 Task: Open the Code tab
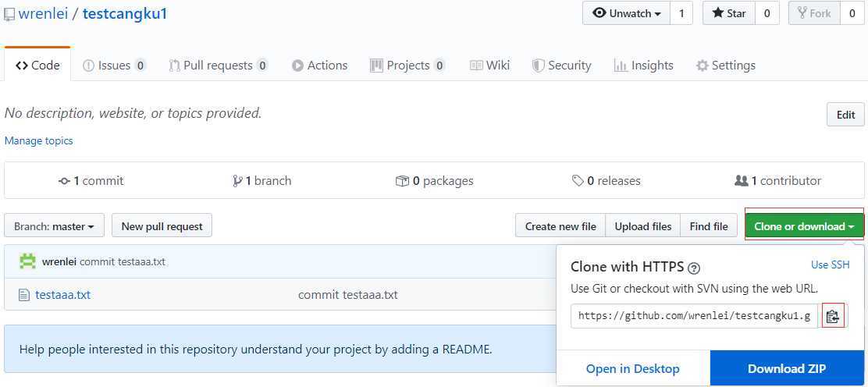37,66
